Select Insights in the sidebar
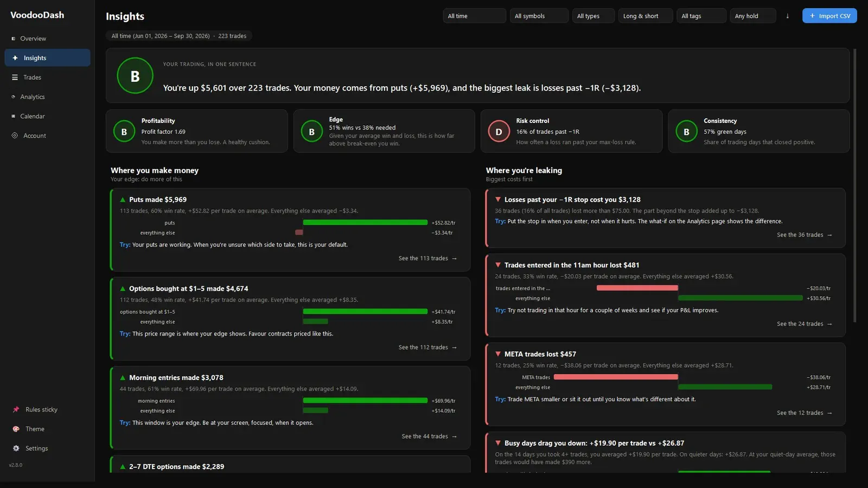This screenshot has width=868, height=488. click(48, 58)
